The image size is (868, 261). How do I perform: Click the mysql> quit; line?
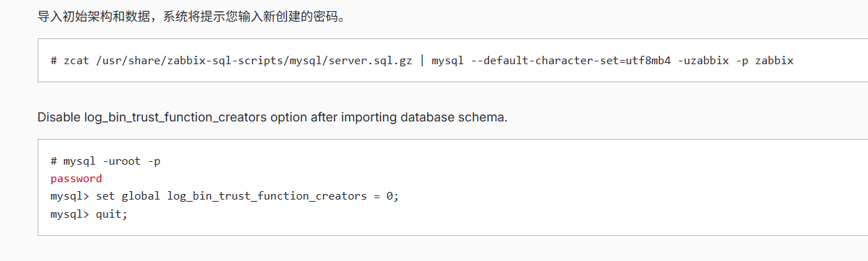[89, 214]
